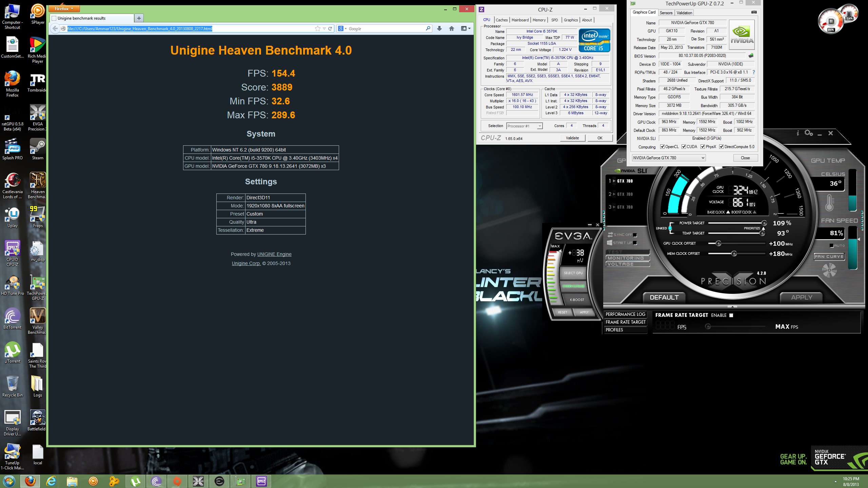
Task: Click Firefox reload page icon
Action: [330, 28]
